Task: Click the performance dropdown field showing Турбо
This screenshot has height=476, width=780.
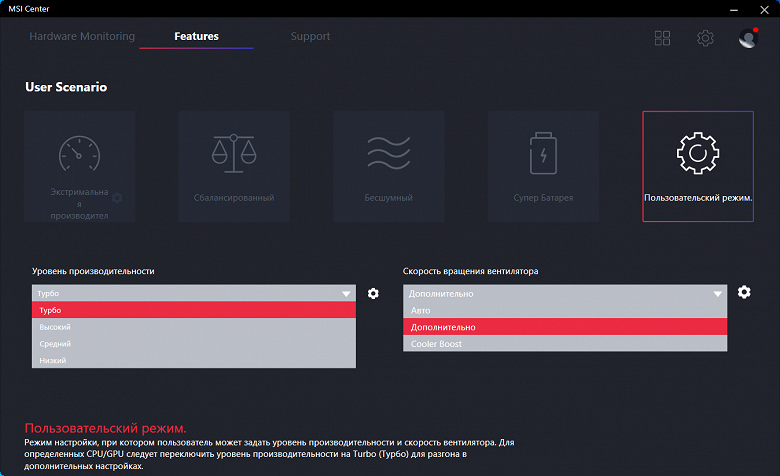Action: [x=194, y=293]
